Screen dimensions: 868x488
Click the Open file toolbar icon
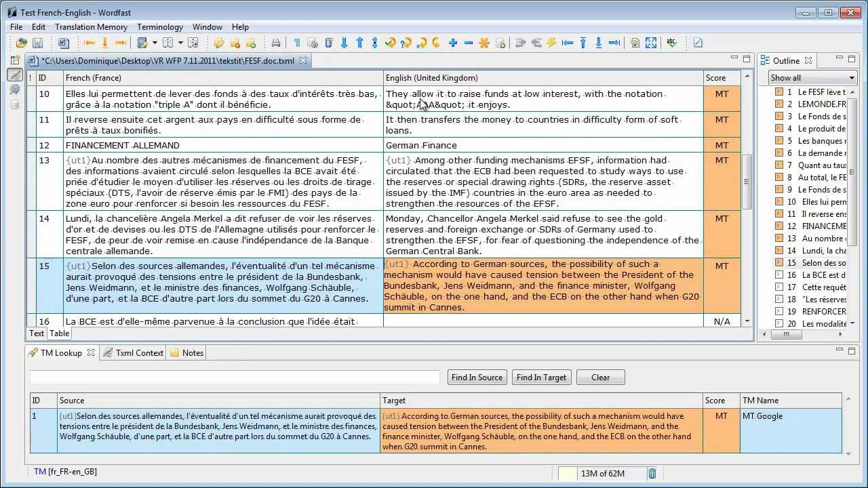(x=22, y=43)
